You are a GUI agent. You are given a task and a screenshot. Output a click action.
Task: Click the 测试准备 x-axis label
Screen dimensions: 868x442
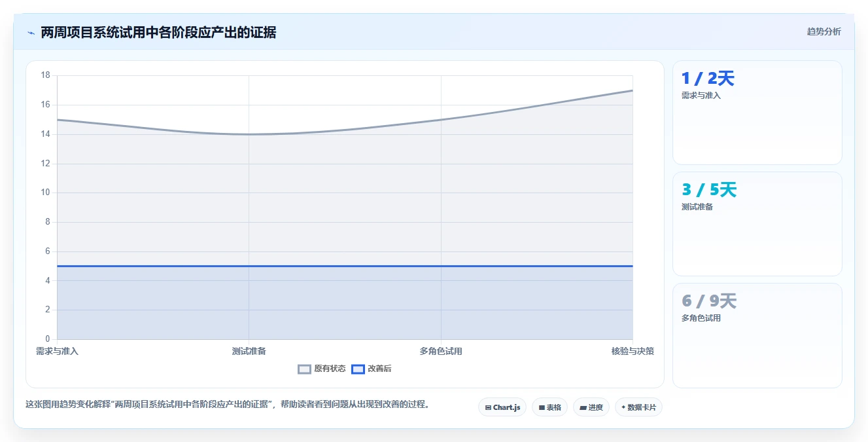click(x=249, y=352)
